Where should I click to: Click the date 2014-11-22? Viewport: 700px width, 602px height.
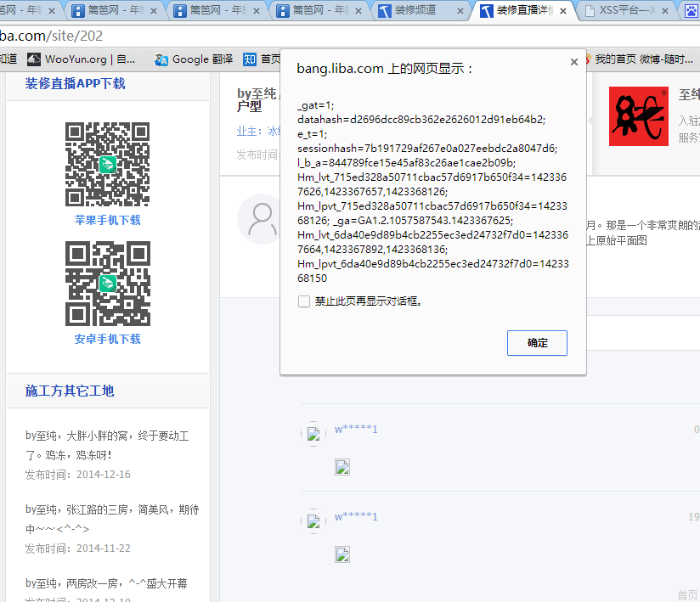pyautogui.click(x=104, y=549)
